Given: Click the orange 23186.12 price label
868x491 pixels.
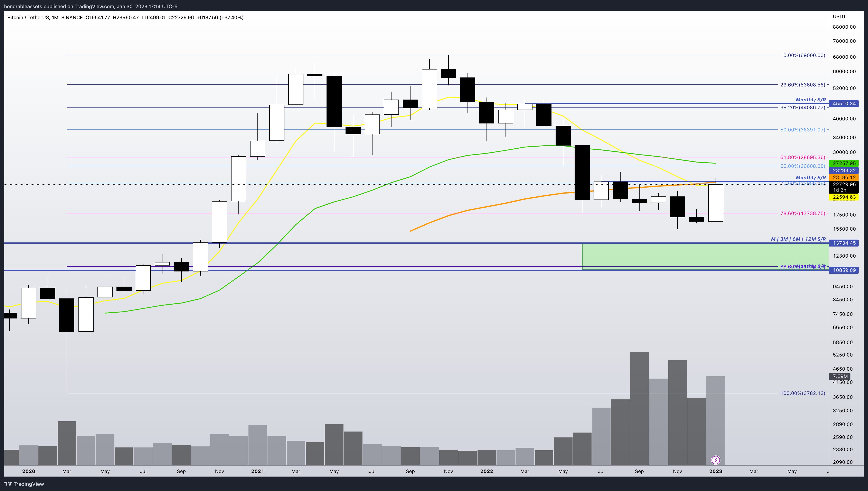Looking at the screenshot, I should pos(844,177).
